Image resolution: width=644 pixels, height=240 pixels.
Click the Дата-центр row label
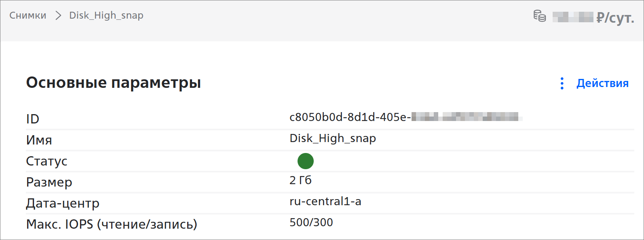(x=63, y=203)
